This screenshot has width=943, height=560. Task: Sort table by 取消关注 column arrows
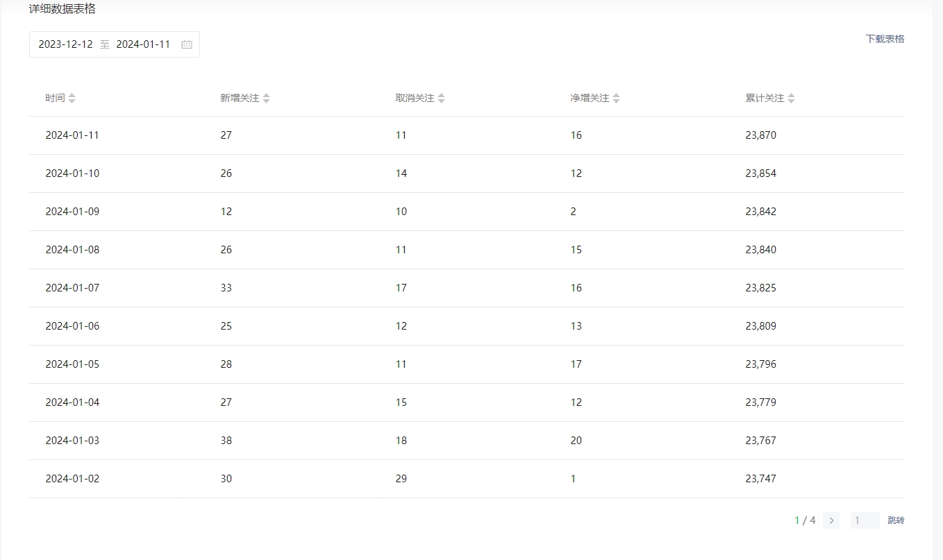point(441,99)
